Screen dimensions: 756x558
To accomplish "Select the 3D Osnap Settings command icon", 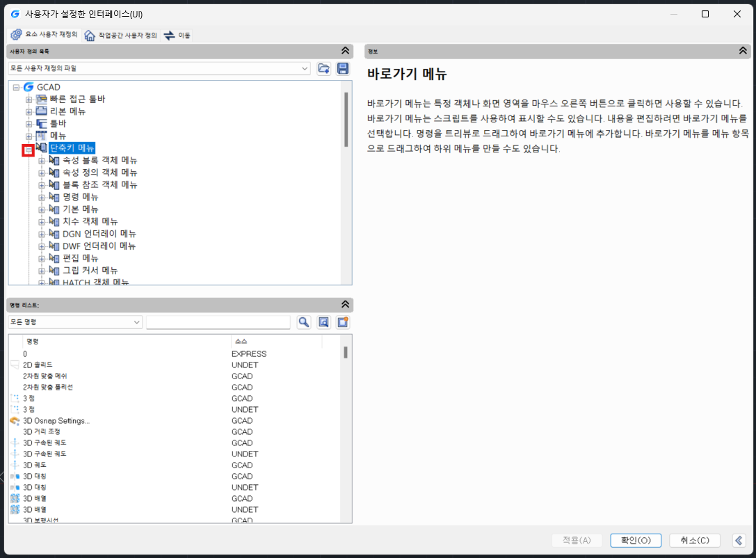I will pyautogui.click(x=15, y=421).
